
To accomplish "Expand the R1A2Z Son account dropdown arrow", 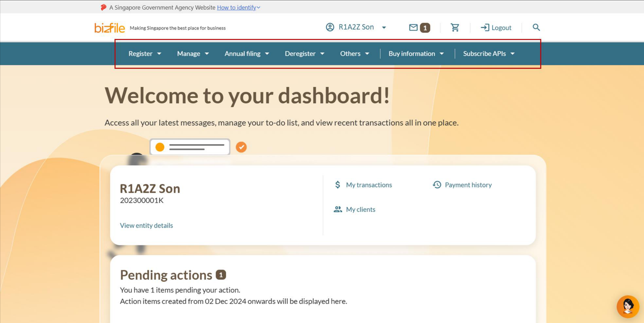I will click(x=384, y=27).
